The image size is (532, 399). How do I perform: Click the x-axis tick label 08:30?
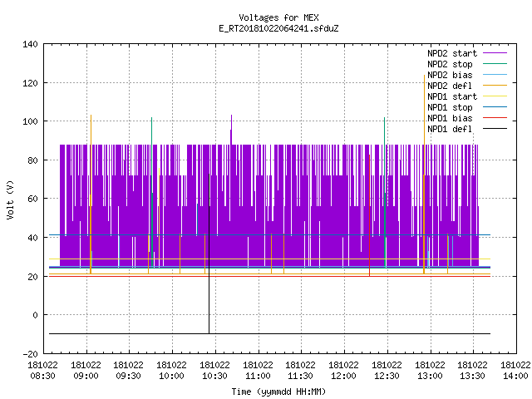(42, 376)
